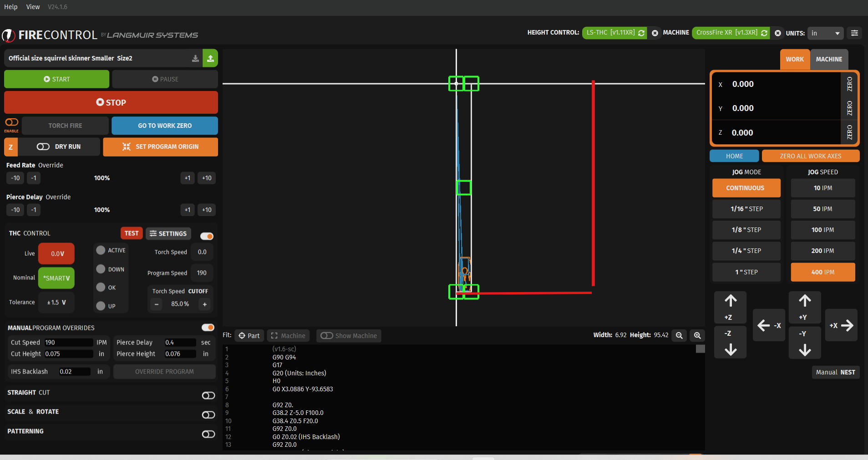Viewport: 868px width, 460px height.
Task: Zoom out of the toolpath view
Action: point(679,335)
